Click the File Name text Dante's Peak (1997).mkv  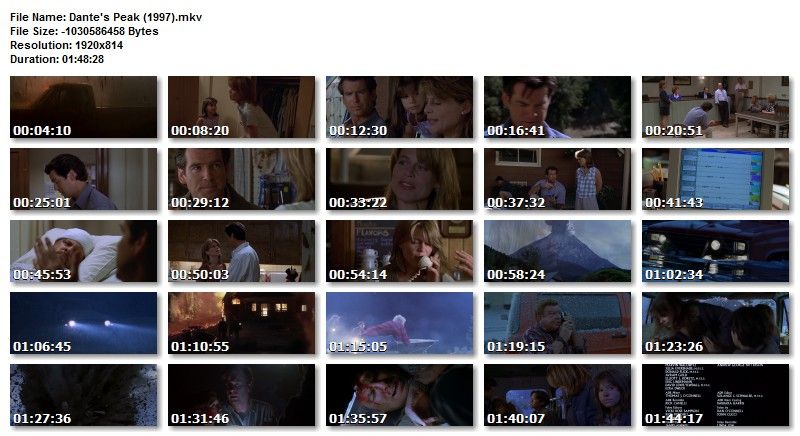pos(135,17)
